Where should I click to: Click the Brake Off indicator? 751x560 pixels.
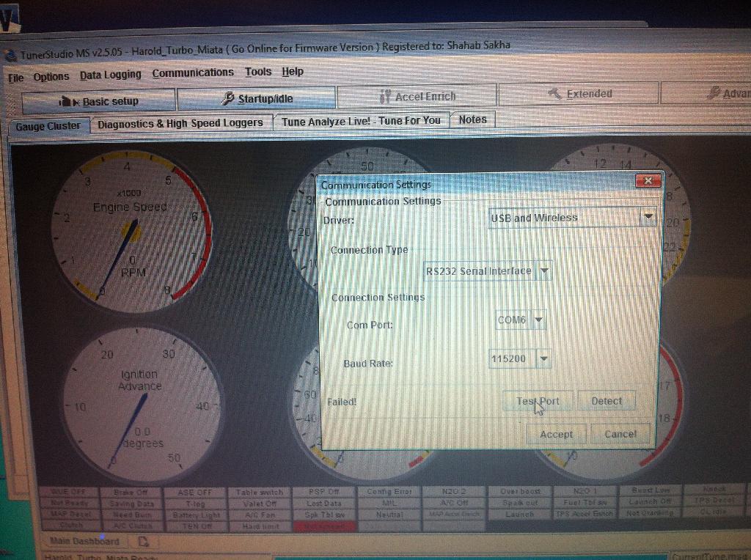pyautogui.click(x=131, y=492)
